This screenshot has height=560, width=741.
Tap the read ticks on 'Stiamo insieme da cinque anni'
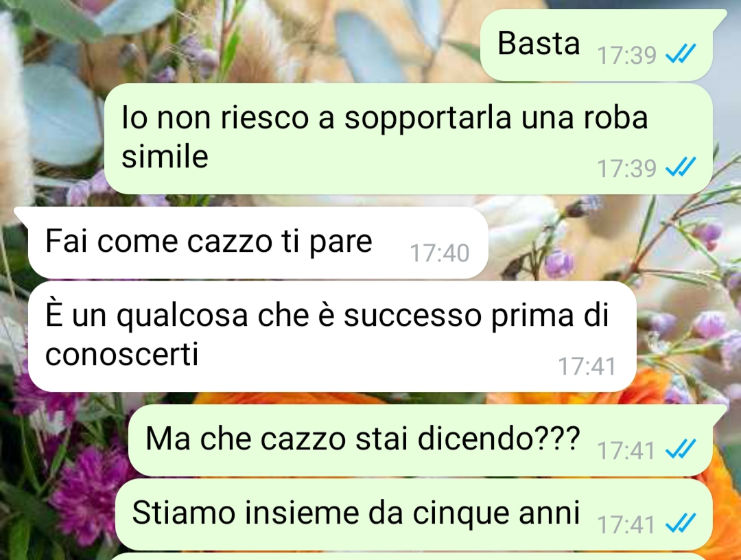click(x=681, y=523)
